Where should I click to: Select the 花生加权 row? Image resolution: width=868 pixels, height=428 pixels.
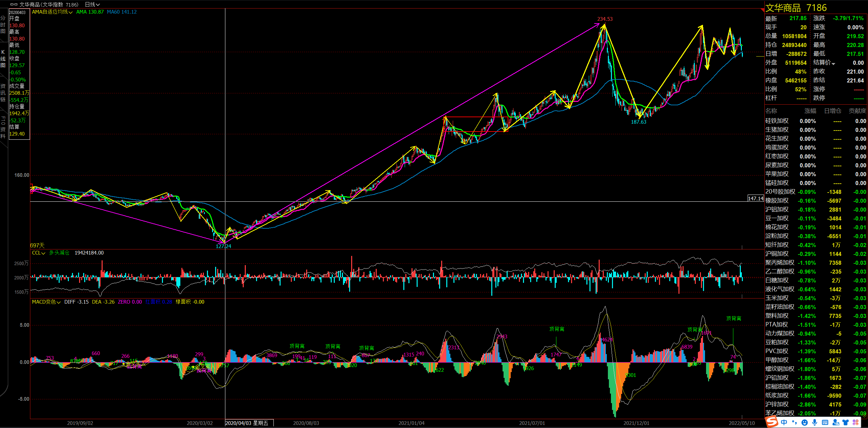[x=816, y=139]
